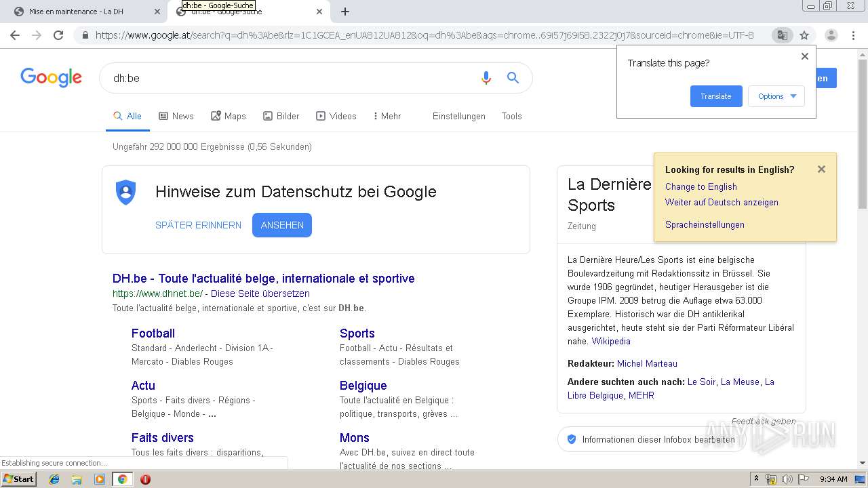Click the padlock site security icon

(85, 35)
